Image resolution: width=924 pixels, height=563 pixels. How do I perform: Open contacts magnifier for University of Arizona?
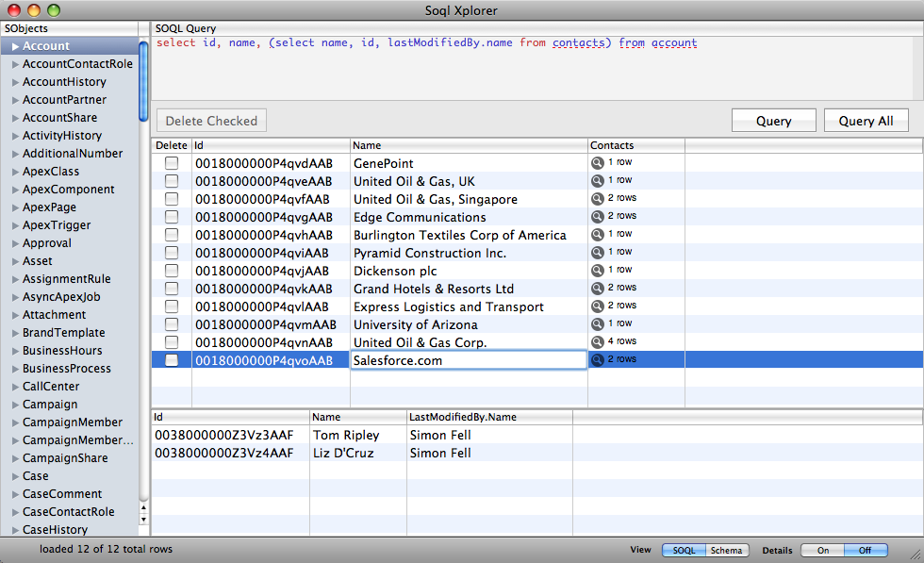click(x=598, y=324)
